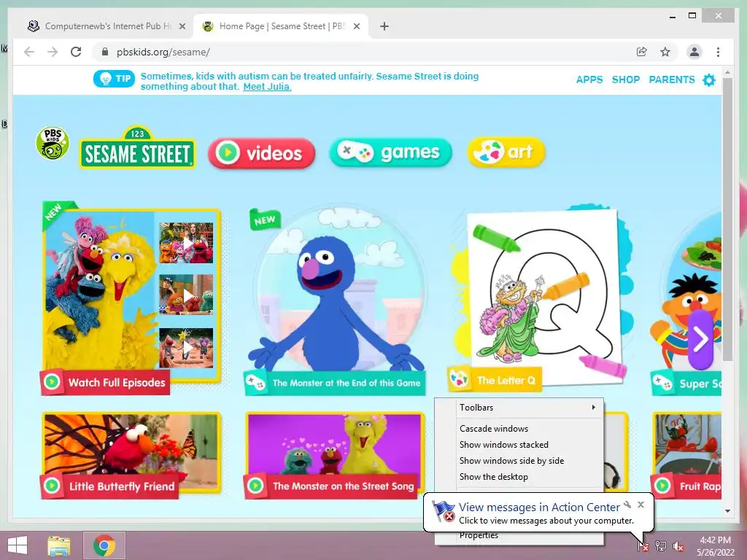Open the Windows Start button
The image size is (747, 560).
click(18, 545)
